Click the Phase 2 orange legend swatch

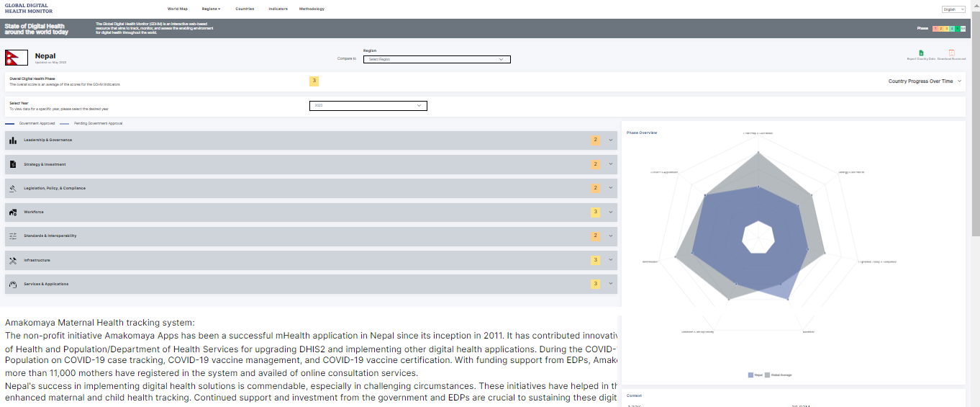pyautogui.click(x=940, y=28)
